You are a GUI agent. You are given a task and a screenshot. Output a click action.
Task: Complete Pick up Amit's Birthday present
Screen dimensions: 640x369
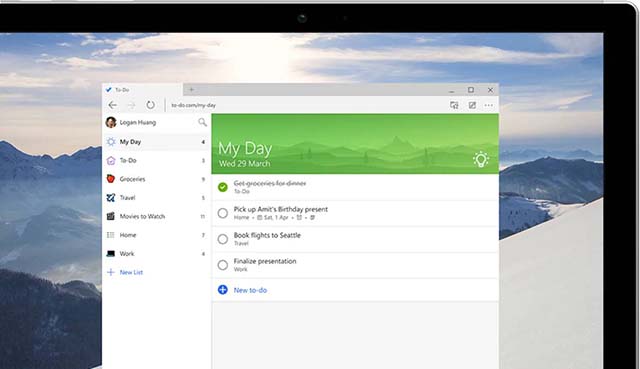(x=222, y=213)
